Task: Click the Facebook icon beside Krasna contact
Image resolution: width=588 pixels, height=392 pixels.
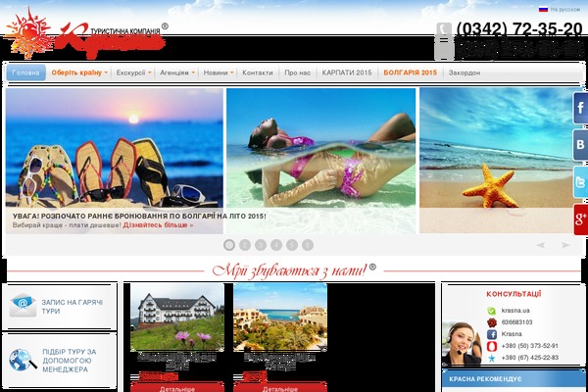Action: (x=491, y=334)
